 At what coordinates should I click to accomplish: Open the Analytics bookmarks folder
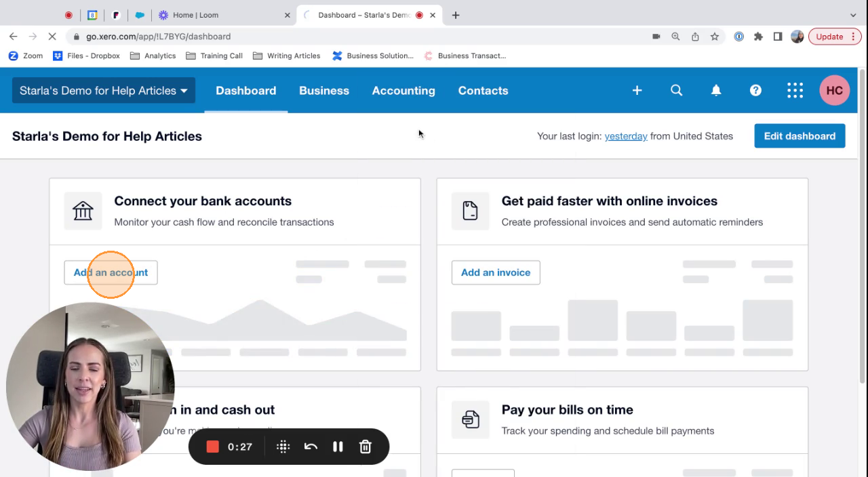(x=153, y=56)
